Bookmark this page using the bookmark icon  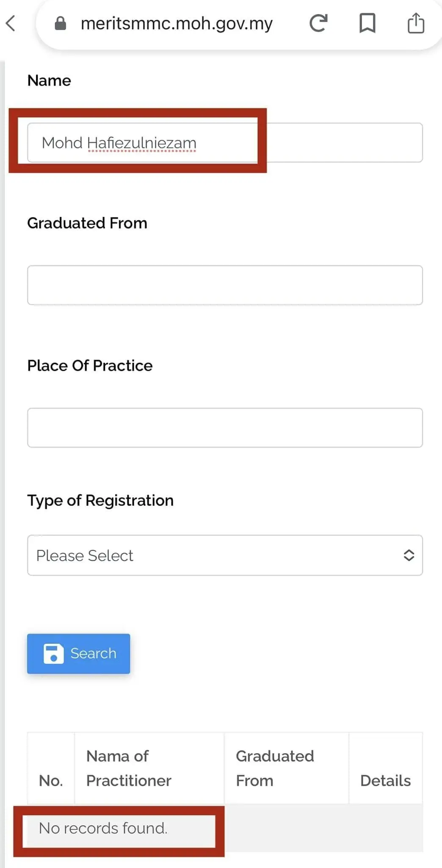367,23
